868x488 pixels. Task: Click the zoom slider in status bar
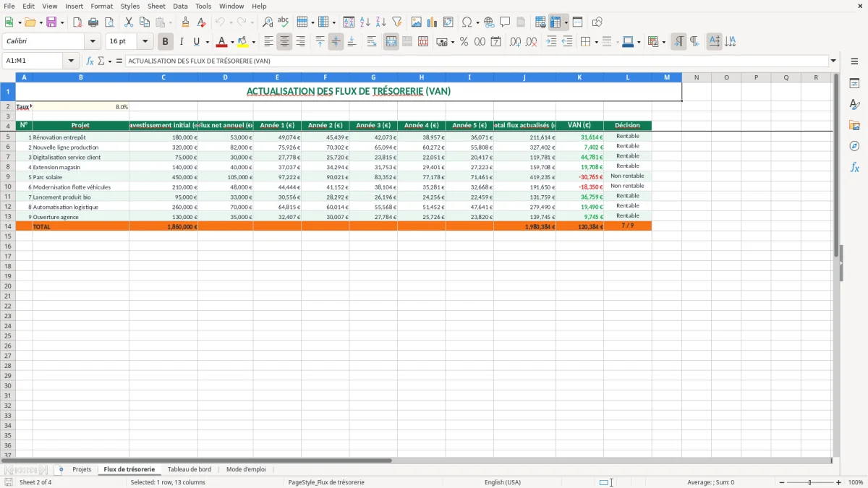pyautogui.click(x=810, y=482)
